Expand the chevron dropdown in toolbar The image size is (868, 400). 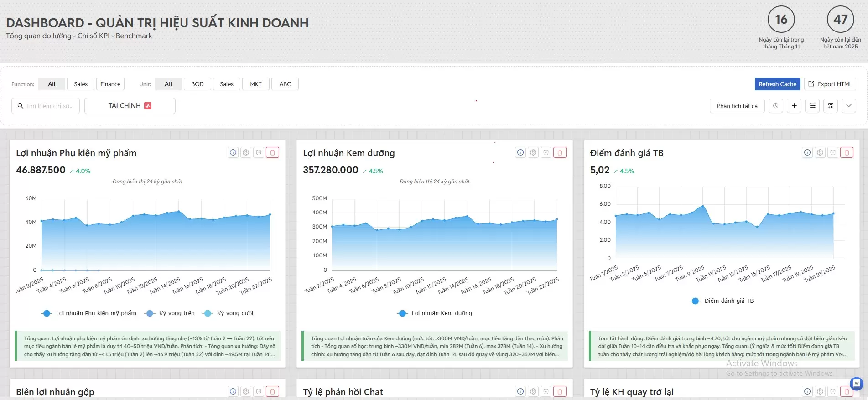[x=848, y=106]
